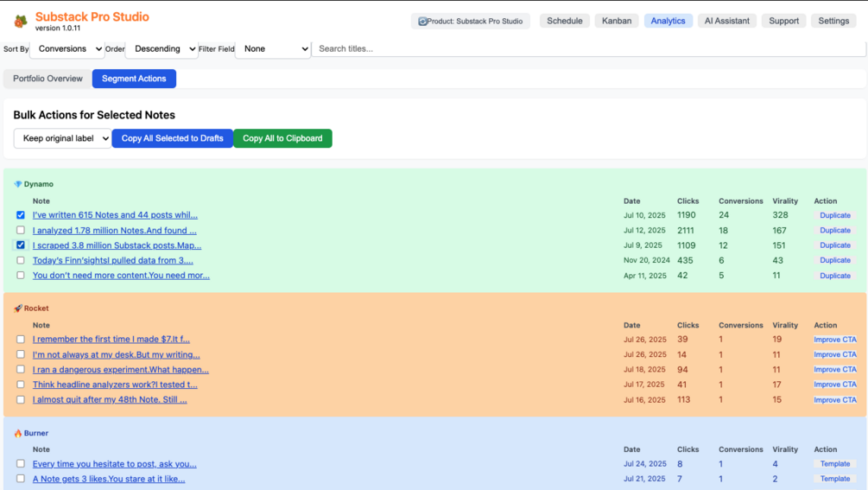
Task: Click the Rocket section Virality column header
Action: 785,325
